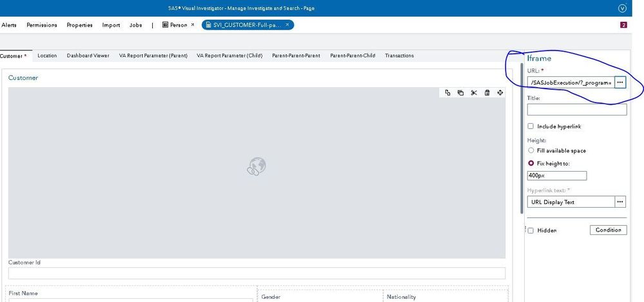Cut the iframe with the scissors icon

click(x=474, y=93)
